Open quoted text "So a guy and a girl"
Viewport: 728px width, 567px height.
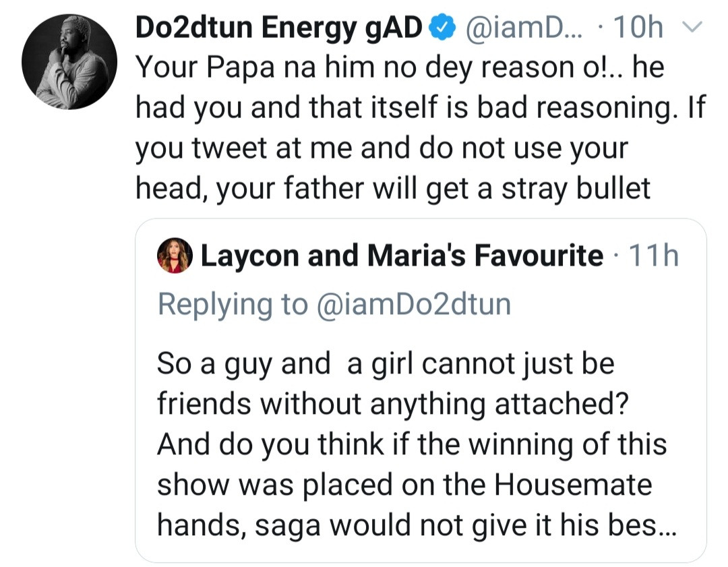click(386, 364)
